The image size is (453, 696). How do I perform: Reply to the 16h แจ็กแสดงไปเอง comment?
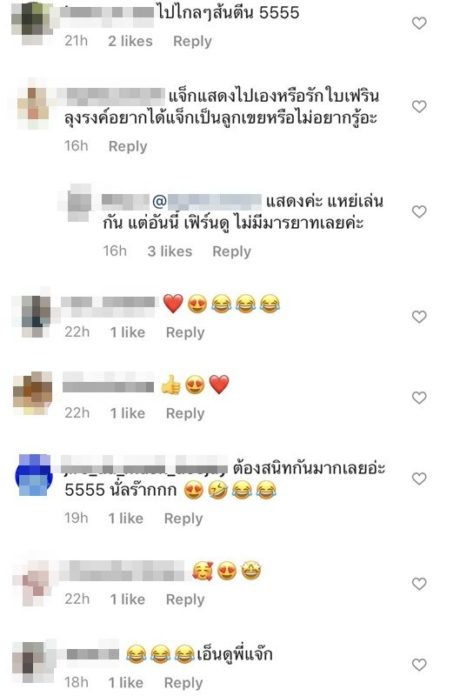coord(128,146)
